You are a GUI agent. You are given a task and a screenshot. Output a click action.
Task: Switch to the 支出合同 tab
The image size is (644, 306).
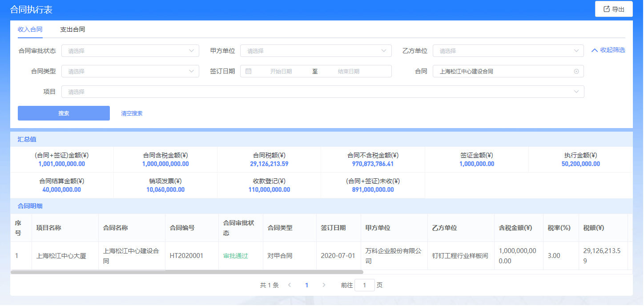[72, 29]
